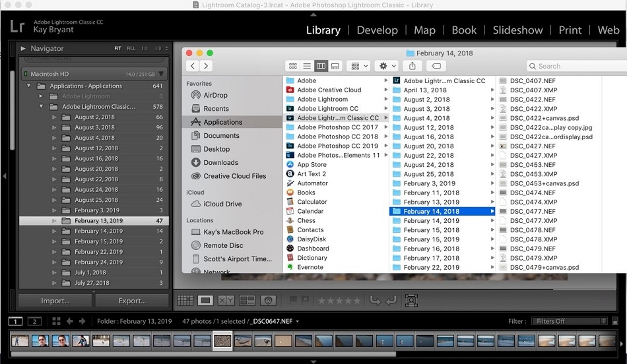The height and width of the screenshot is (364, 627).
Task: Toggle second window display button 2
Action: (34, 321)
